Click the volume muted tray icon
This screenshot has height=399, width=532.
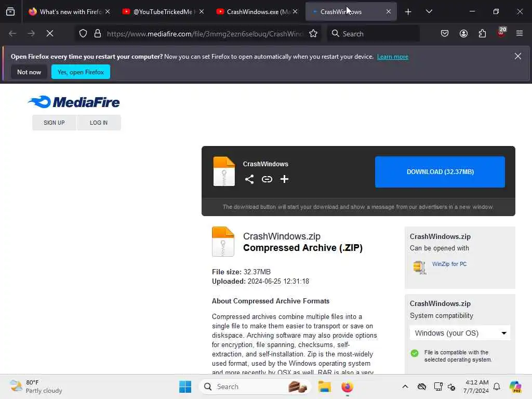coord(451,387)
